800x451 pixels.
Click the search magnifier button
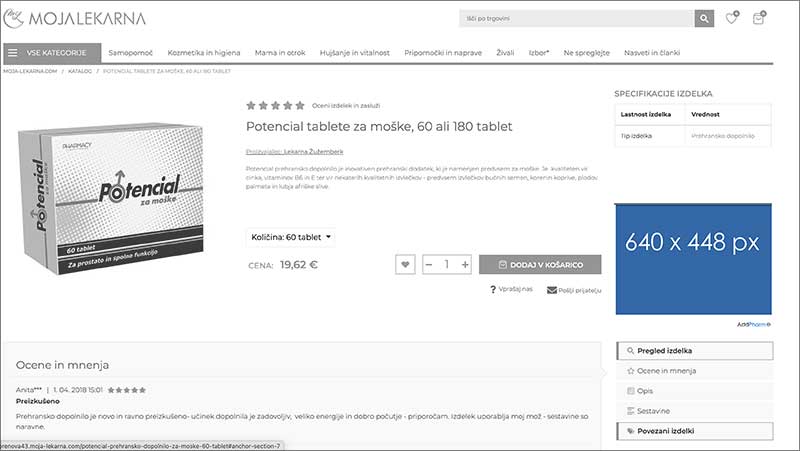pos(704,19)
